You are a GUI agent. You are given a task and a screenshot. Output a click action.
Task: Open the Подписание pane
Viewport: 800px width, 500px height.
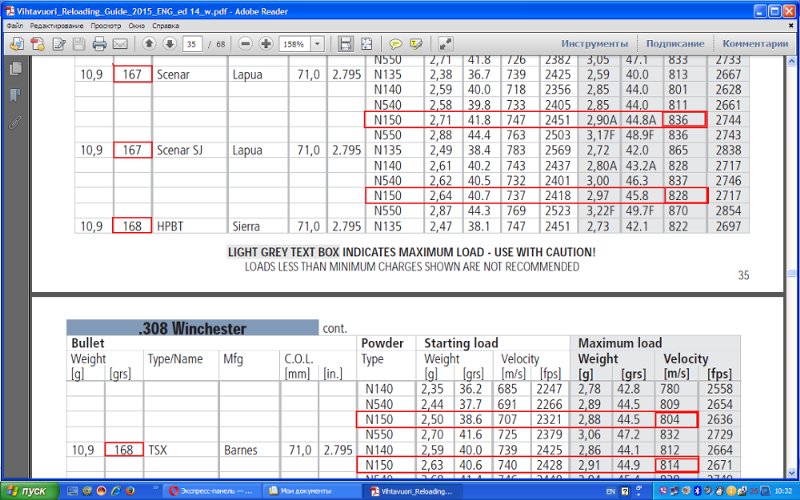point(675,44)
